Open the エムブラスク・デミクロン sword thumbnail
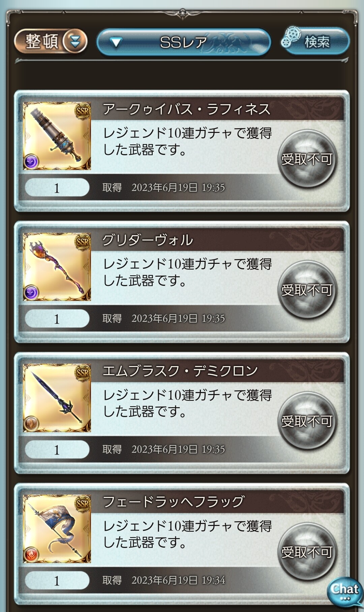The image size is (364, 612). click(x=57, y=398)
